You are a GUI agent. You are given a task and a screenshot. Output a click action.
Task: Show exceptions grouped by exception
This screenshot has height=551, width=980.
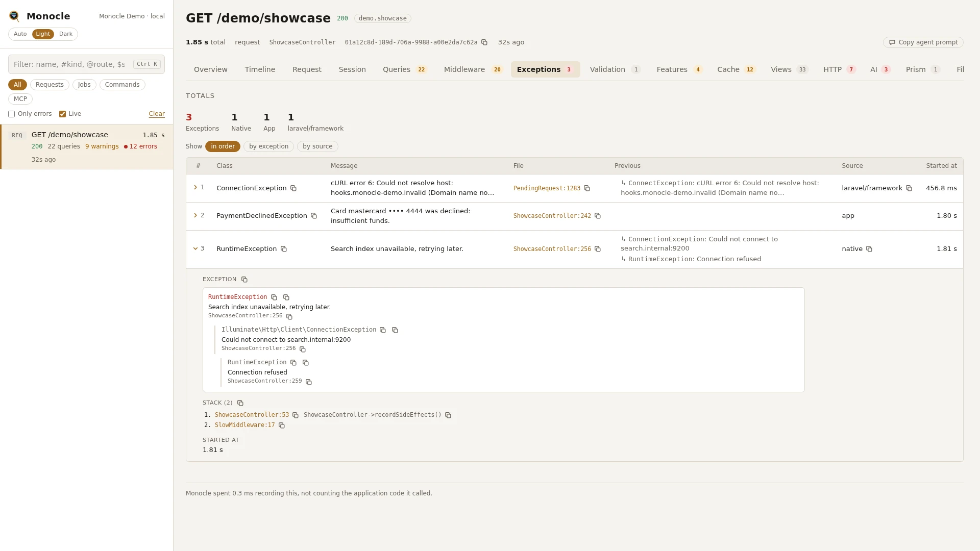268,146
